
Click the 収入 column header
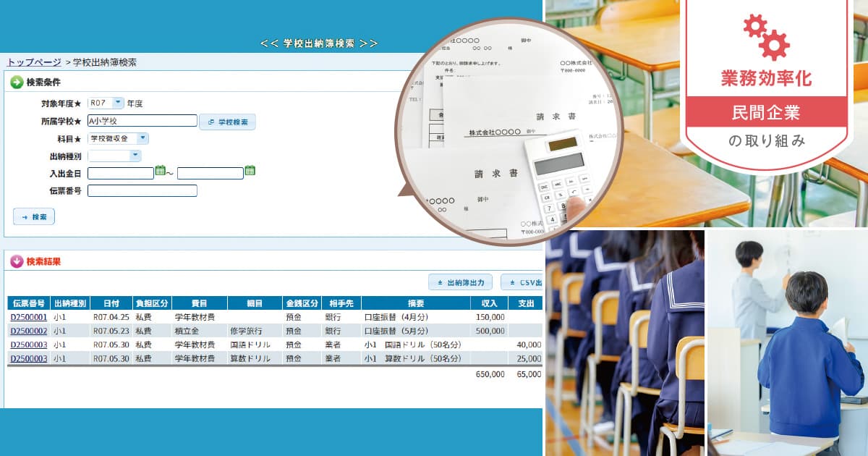[490, 303]
